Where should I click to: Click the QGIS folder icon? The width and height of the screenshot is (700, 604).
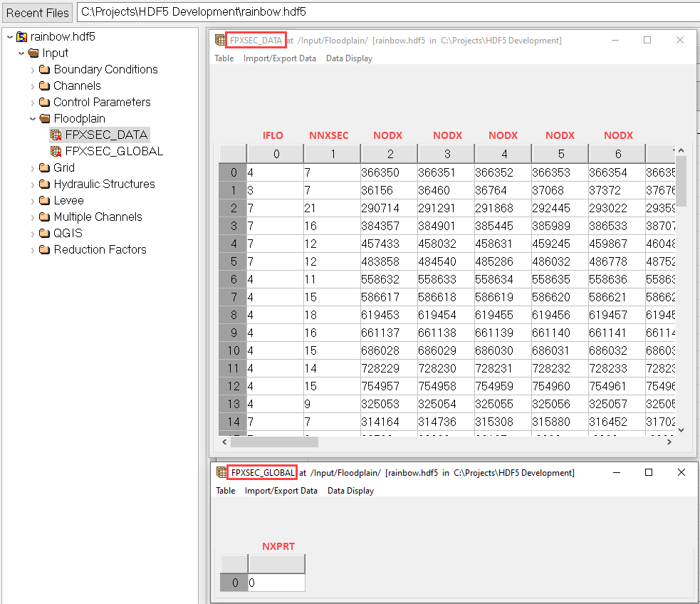click(x=44, y=233)
